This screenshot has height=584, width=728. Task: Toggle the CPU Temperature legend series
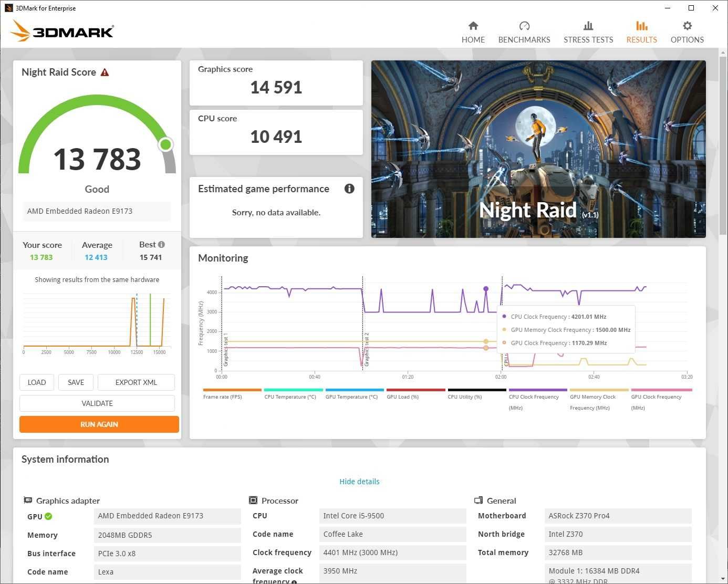pyautogui.click(x=293, y=393)
